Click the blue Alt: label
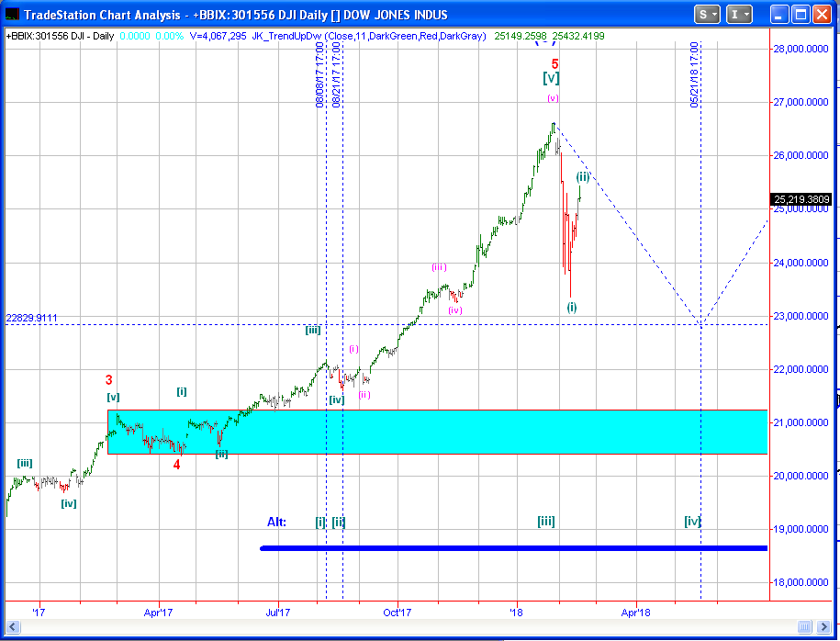840x641 pixels. (x=276, y=522)
